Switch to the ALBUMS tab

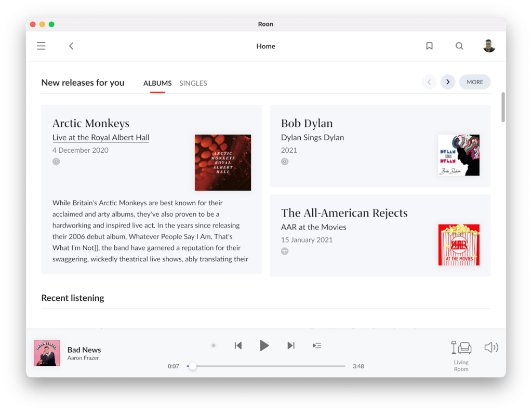click(157, 83)
